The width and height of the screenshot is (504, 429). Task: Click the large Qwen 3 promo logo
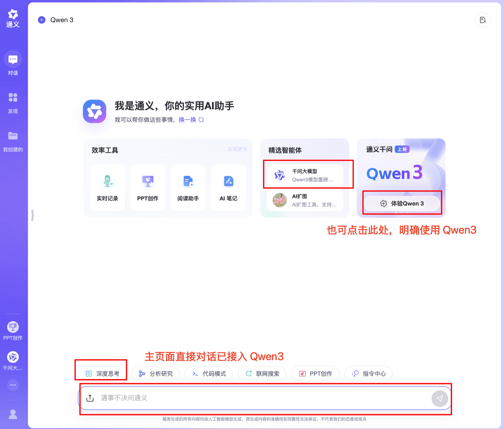pyautogui.click(x=394, y=173)
